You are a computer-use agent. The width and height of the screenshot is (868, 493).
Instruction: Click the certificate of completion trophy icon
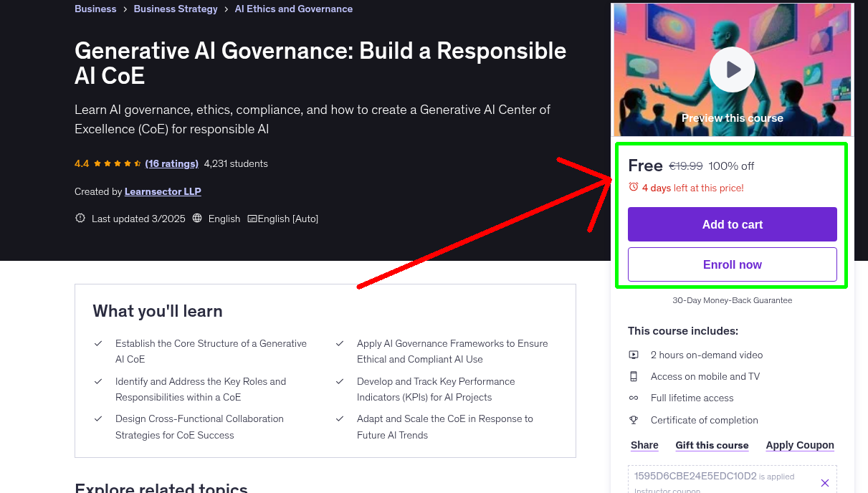click(x=634, y=420)
